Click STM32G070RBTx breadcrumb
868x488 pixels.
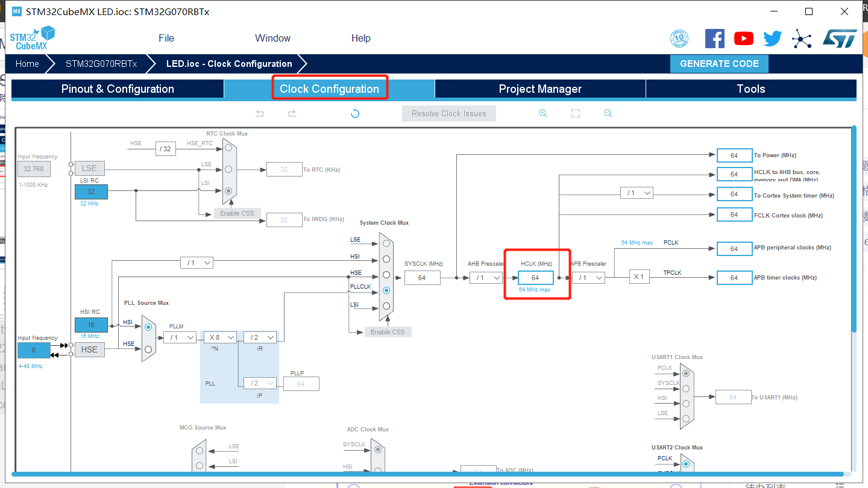[x=101, y=64]
